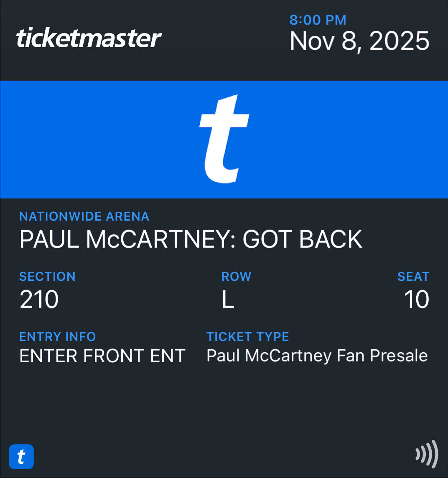Click the NATIONWIDE ARENA venue label
Image resolution: width=448 pixels, height=478 pixels.
tap(84, 216)
